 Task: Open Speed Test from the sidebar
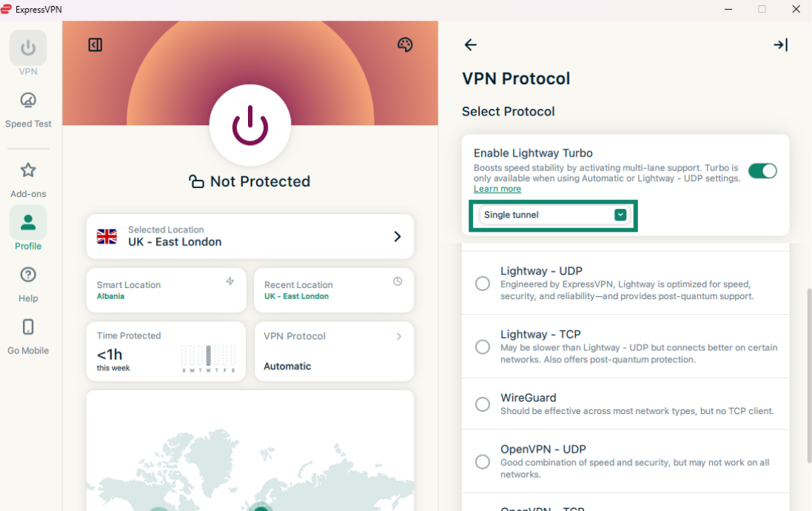(28, 109)
